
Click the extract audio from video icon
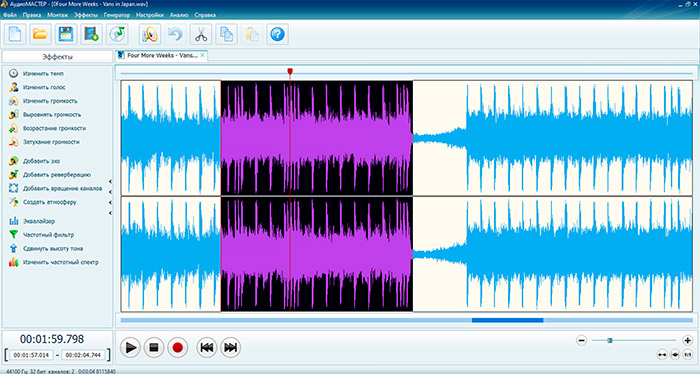92,34
